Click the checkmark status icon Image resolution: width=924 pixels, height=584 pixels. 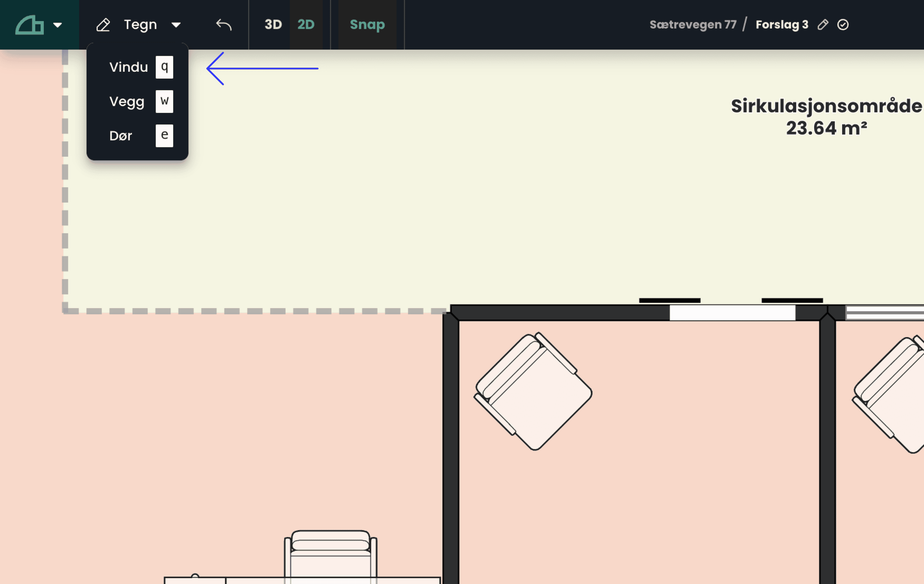[843, 24]
